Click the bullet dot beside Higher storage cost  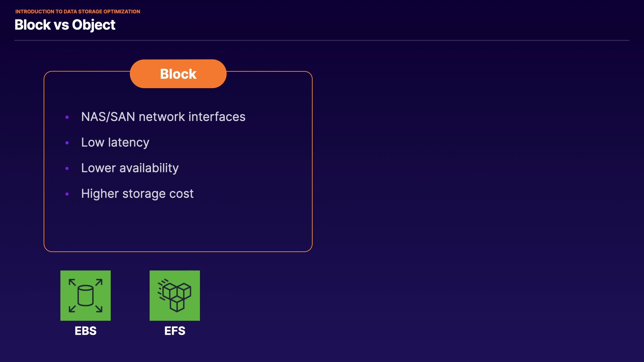click(x=67, y=194)
